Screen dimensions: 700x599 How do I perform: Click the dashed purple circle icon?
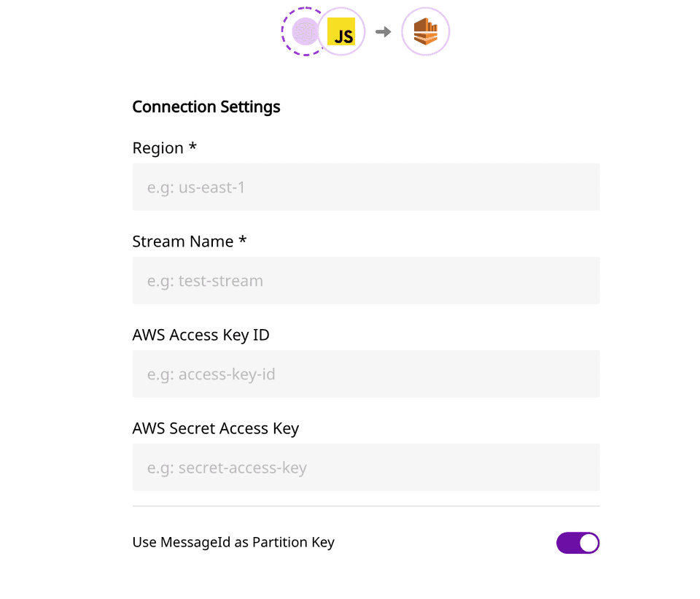pos(303,31)
